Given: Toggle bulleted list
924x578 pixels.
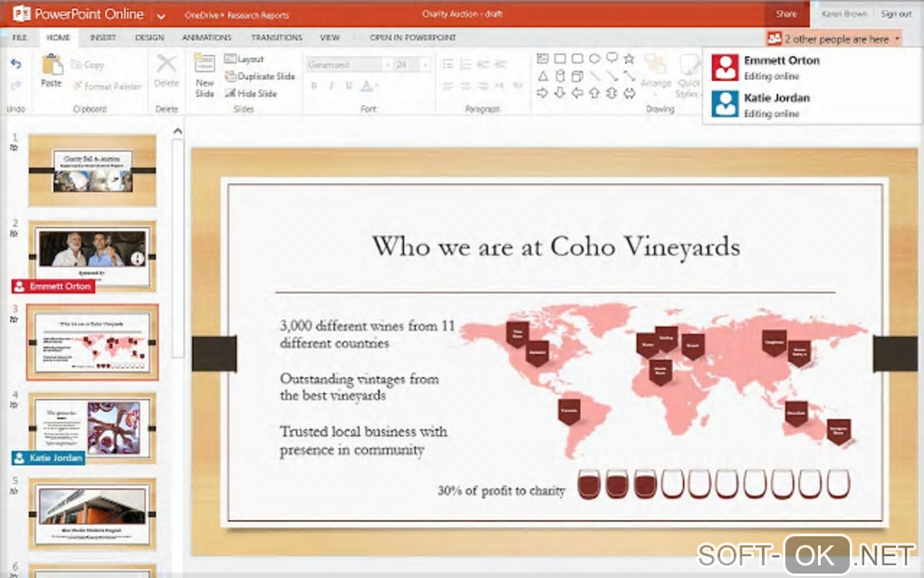Looking at the screenshot, I should coord(448,63).
